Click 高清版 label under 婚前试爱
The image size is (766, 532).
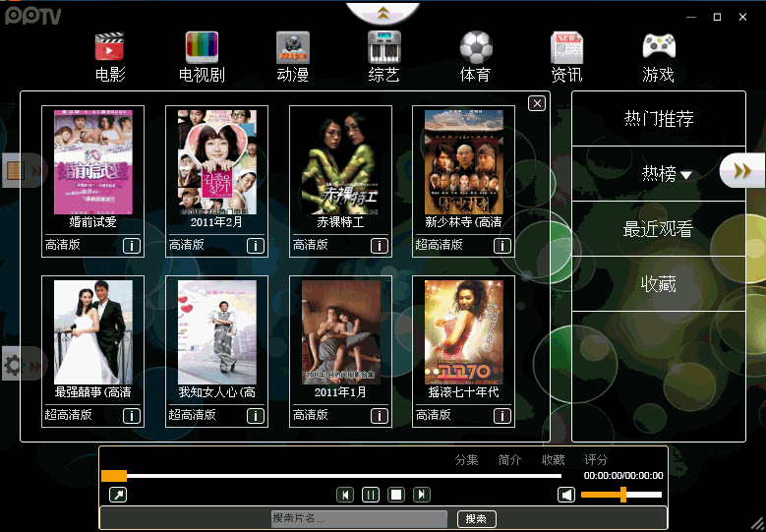coord(63,245)
